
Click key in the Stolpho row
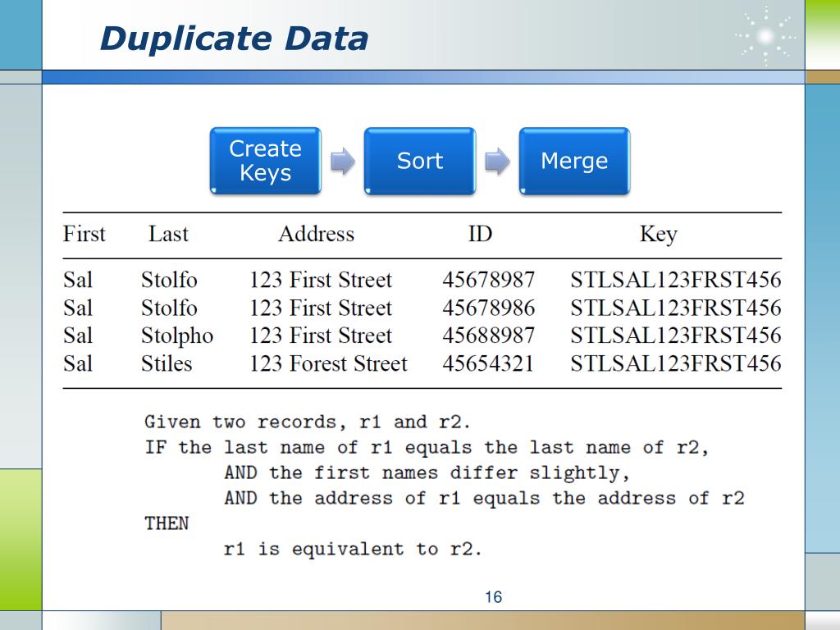click(676, 336)
